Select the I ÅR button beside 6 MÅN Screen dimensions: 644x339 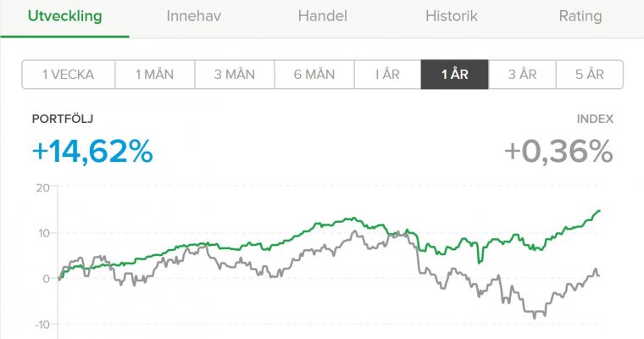click(387, 75)
